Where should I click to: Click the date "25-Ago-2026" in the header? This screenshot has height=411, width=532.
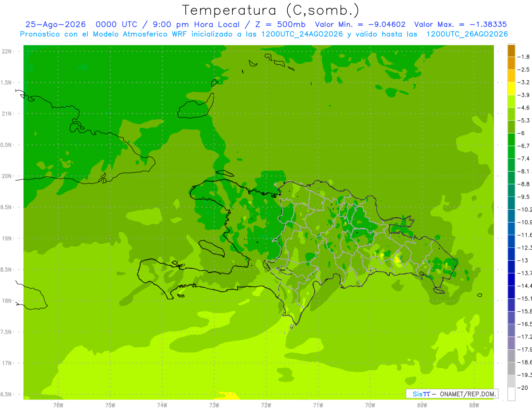coord(55,24)
